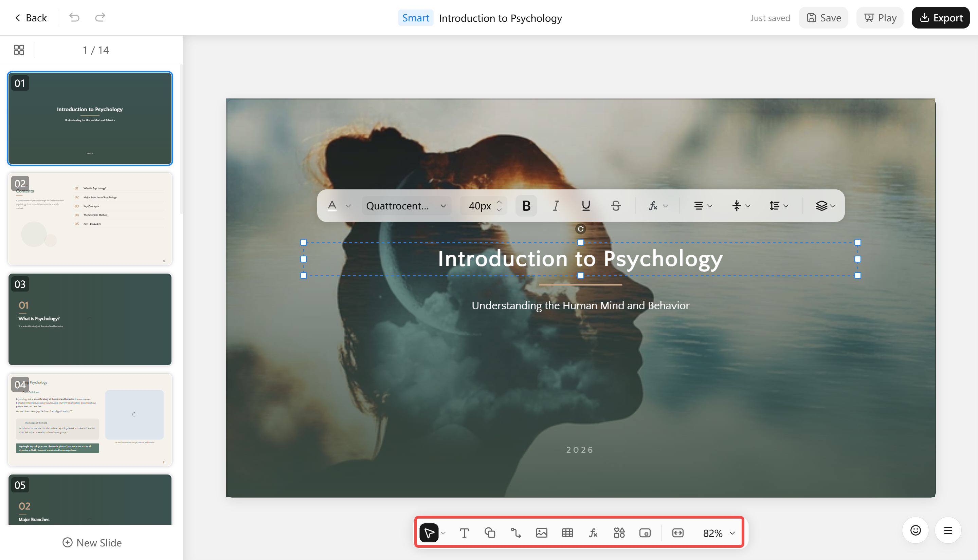Image resolution: width=978 pixels, height=560 pixels.
Task: Toggle italic formatting on title
Action: click(x=556, y=206)
